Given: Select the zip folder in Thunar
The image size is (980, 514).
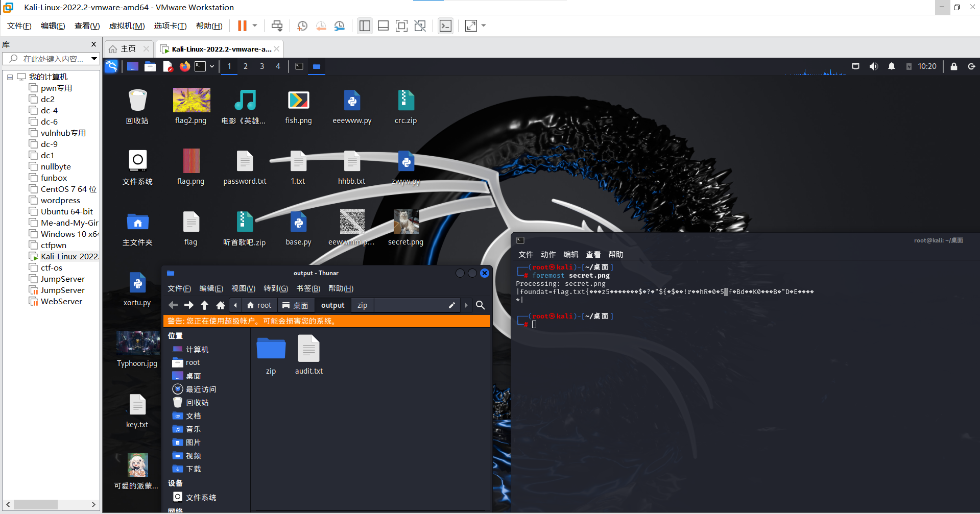Looking at the screenshot, I should 271,355.
